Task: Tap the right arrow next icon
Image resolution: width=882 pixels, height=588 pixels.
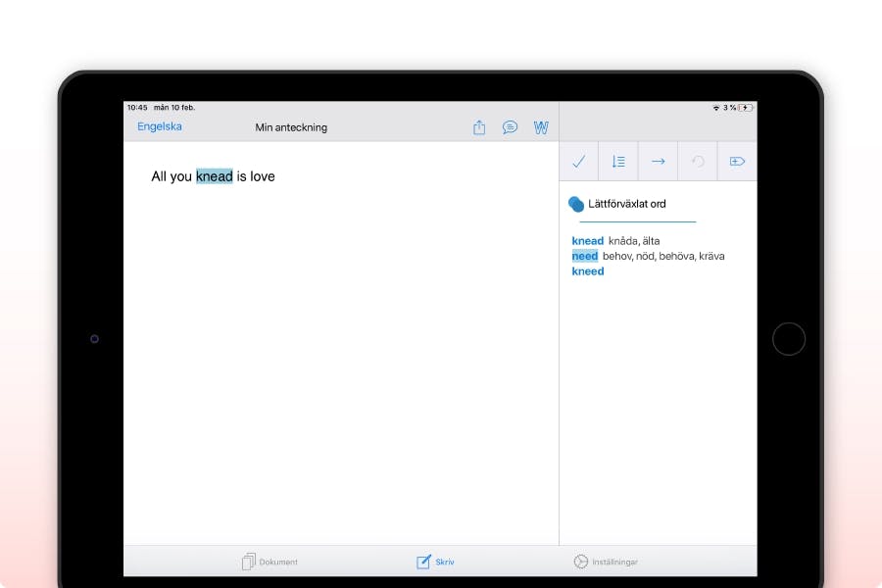Action: click(659, 162)
